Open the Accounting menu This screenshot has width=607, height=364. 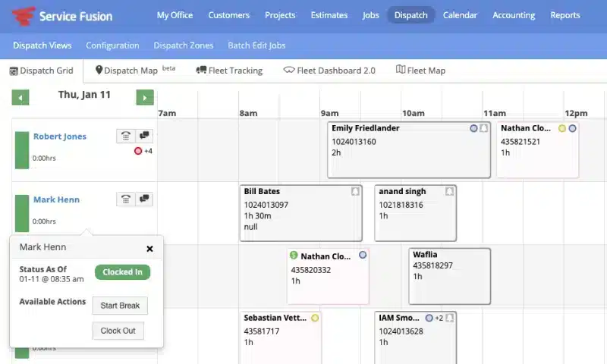513,15
